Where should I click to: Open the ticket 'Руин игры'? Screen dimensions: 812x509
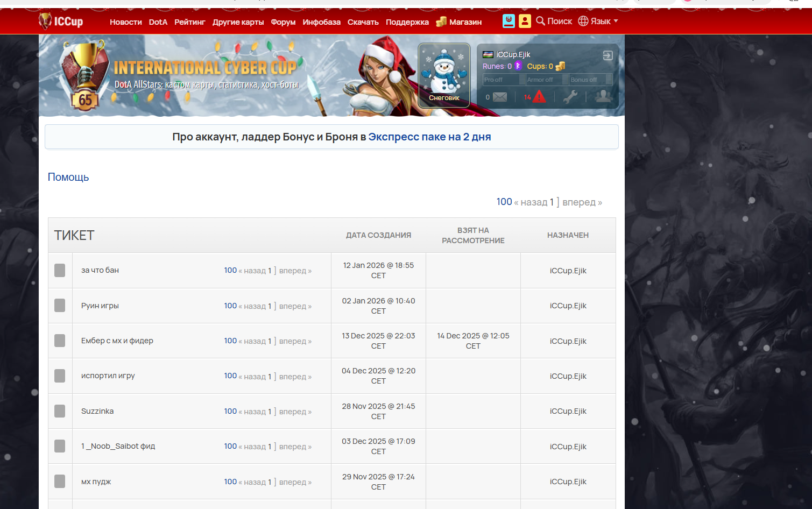point(100,306)
